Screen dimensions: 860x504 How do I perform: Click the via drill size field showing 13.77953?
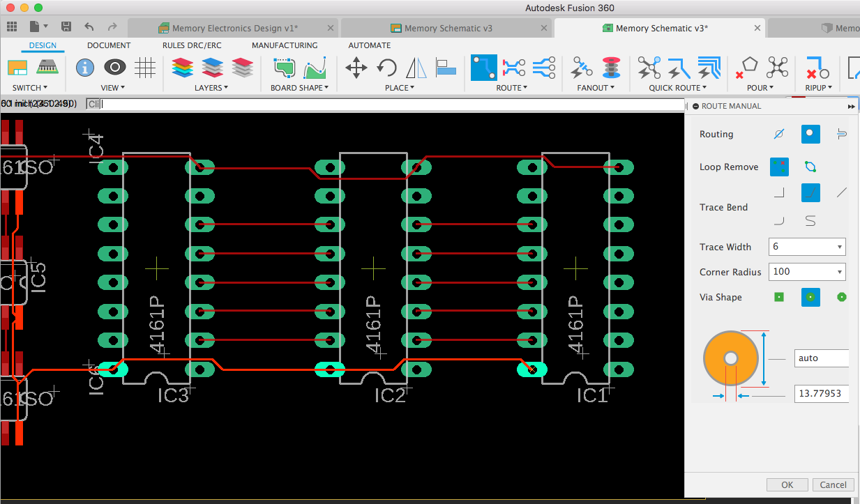[821, 394]
